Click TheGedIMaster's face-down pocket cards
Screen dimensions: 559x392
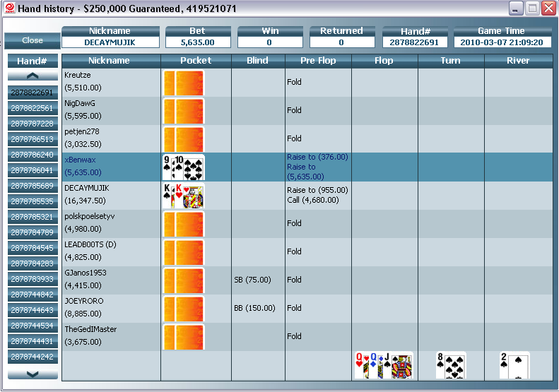tap(184, 337)
